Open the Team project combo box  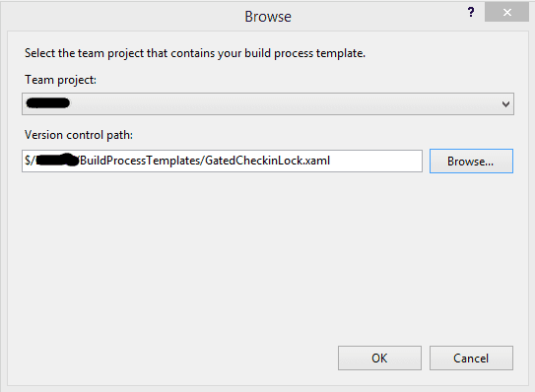point(268,103)
